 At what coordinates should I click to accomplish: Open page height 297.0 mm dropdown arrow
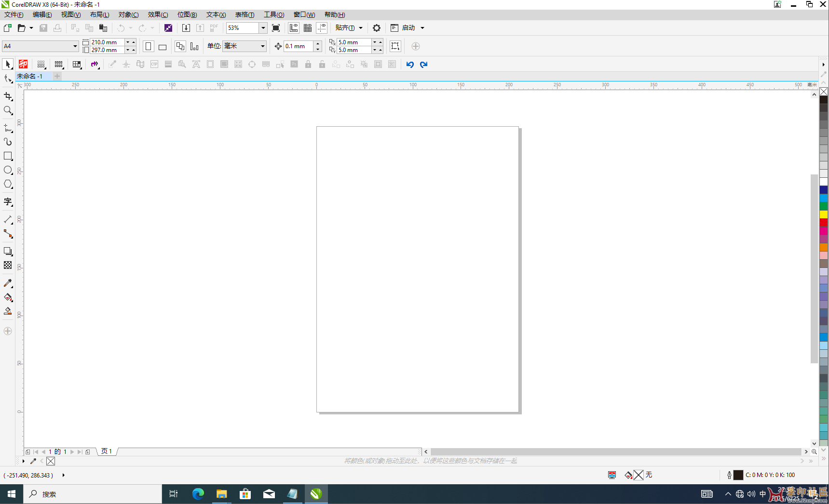pos(128,50)
